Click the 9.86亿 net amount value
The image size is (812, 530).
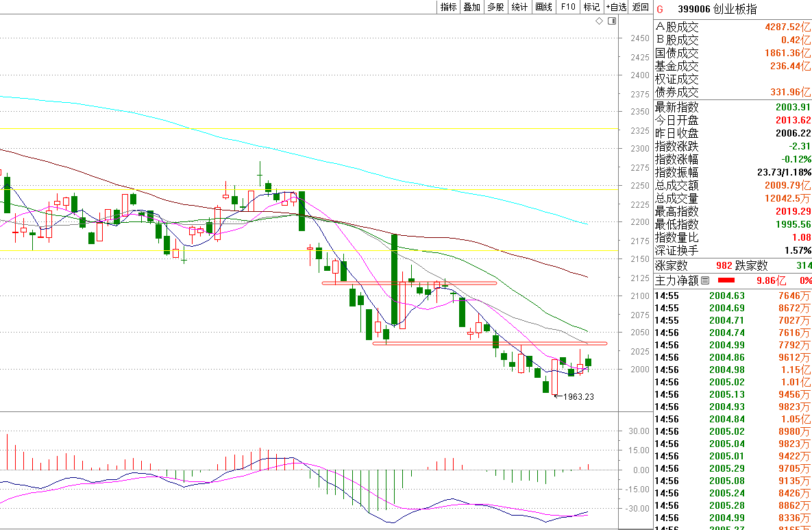tap(771, 281)
